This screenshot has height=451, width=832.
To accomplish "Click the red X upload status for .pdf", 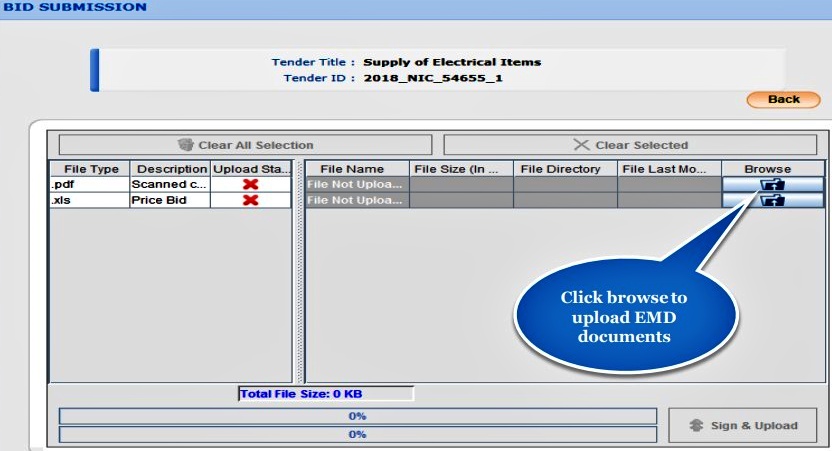I will tap(251, 185).
